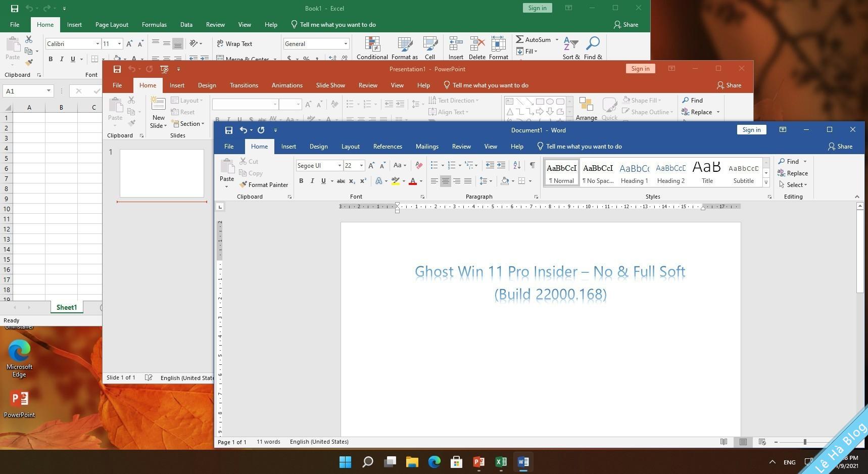Open Word Mailings tab
Image resolution: width=868 pixels, height=474 pixels.
coord(427,147)
